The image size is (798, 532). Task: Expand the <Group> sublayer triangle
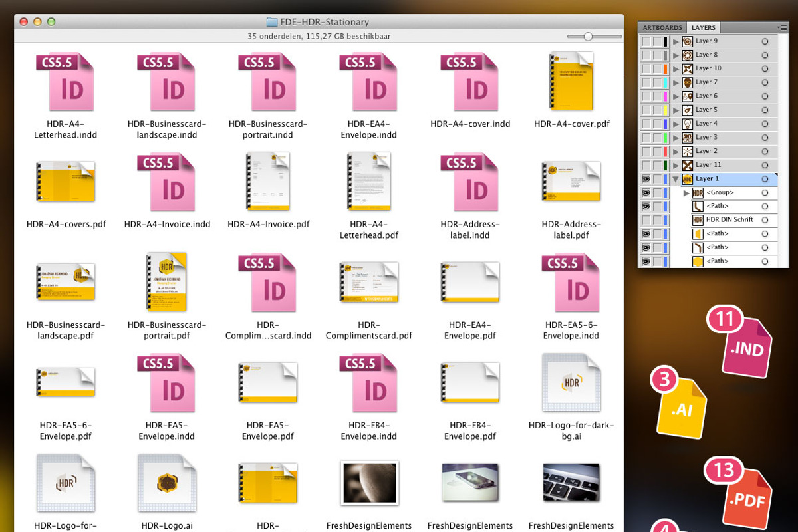click(686, 193)
